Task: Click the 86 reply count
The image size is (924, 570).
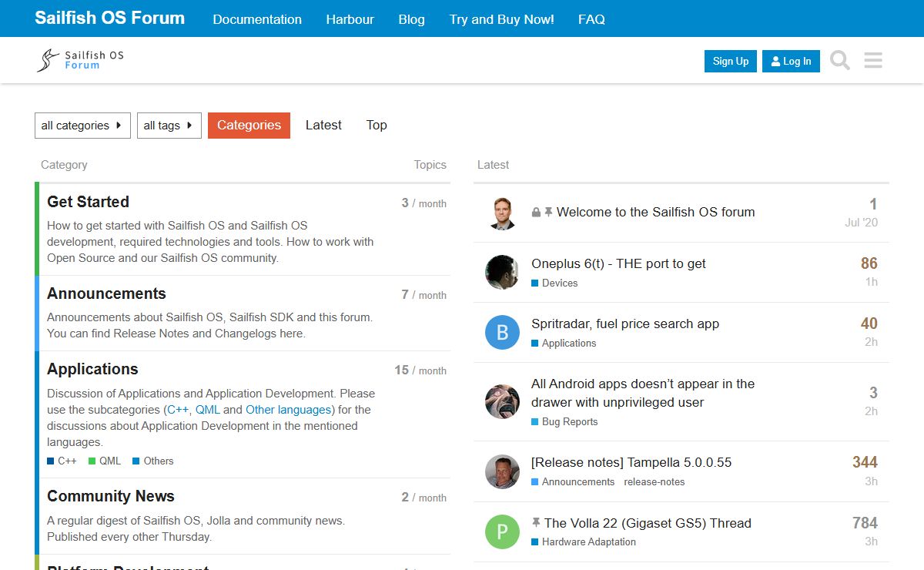Action: tap(869, 263)
